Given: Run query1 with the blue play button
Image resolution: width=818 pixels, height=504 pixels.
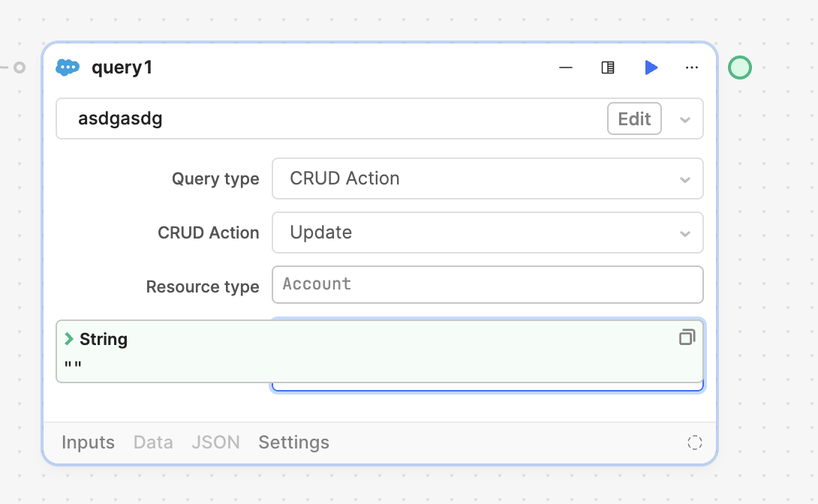Looking at the screenshot, I should [x=651, y=67].
